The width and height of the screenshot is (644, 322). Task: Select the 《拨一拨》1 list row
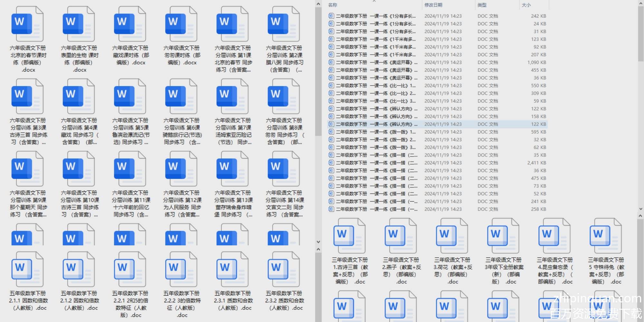tap(437, 132)
